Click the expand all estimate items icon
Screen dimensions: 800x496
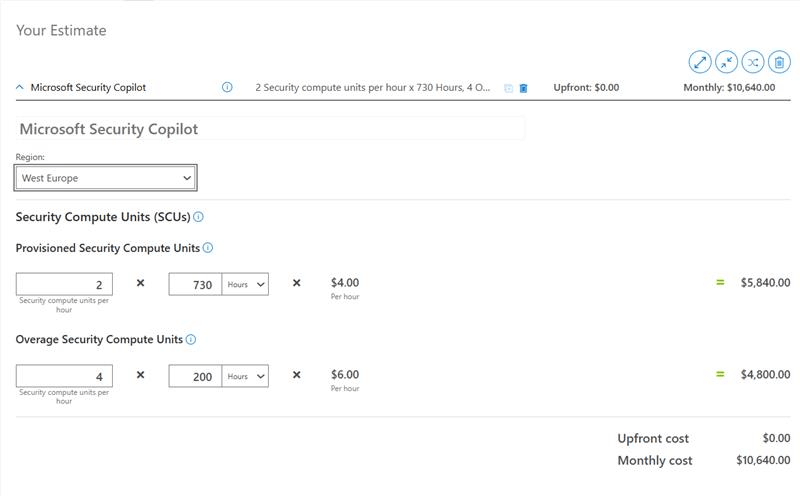[700, 62]
